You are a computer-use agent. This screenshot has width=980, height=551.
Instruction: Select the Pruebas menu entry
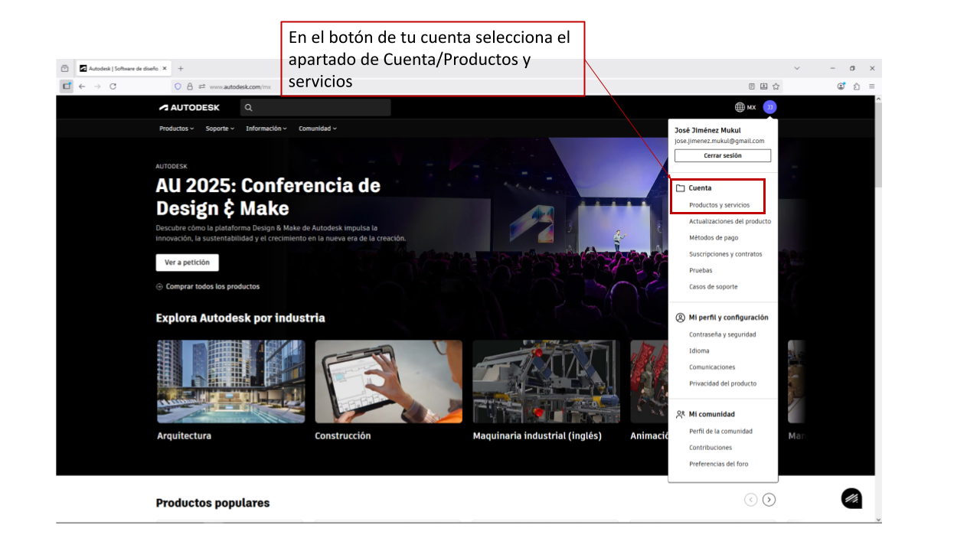(701, 270)
